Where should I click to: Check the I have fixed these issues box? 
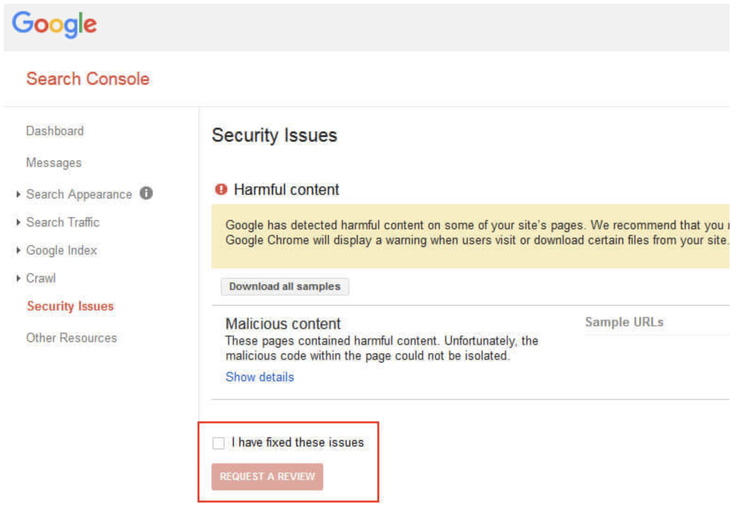pos(219,443)
